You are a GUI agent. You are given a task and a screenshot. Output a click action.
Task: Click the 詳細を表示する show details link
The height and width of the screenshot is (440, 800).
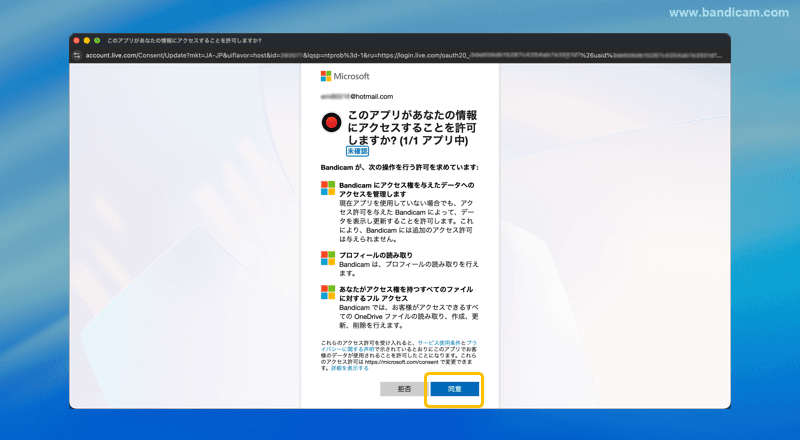(x=349, y=368)
